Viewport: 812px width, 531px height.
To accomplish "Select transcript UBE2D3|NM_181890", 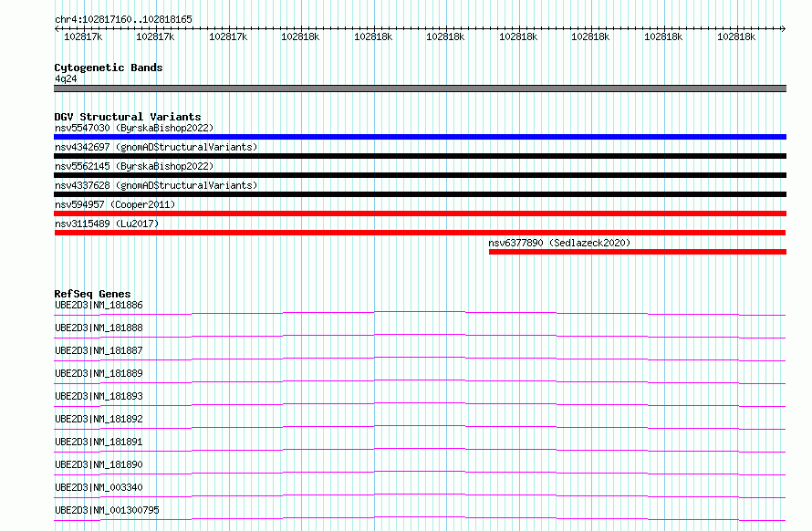I will tap(99, 464).
